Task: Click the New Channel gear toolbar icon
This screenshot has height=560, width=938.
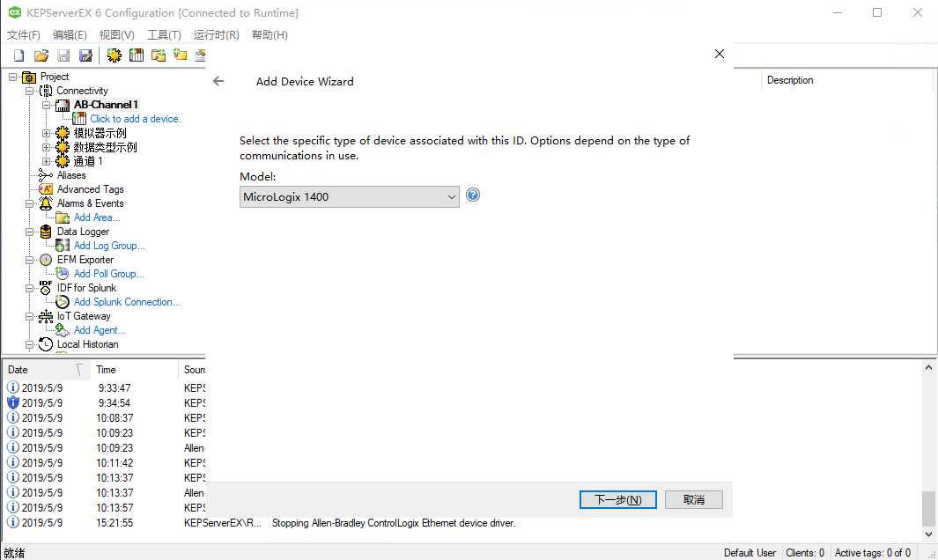Action: tap(114, 55)
